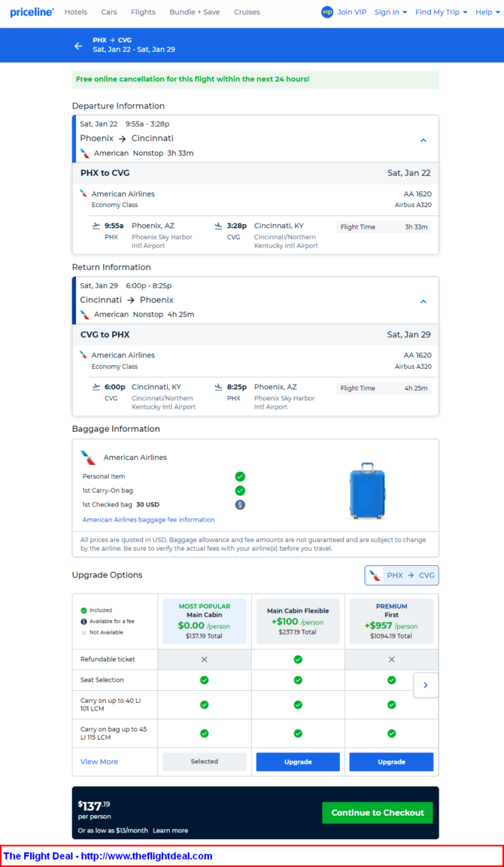
Task: Click the 1st Checked bag fee icon
Action: click(240, 504)
